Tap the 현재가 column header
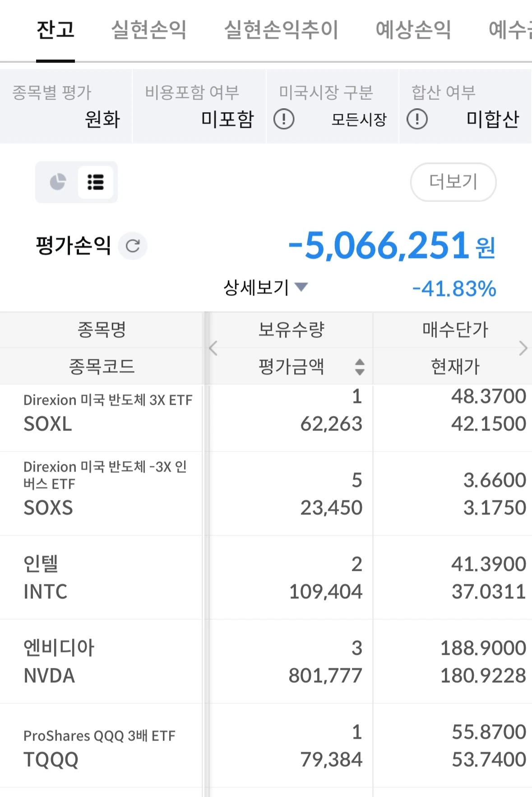Viewport: 532px width, 797px height. click(455, 366)
